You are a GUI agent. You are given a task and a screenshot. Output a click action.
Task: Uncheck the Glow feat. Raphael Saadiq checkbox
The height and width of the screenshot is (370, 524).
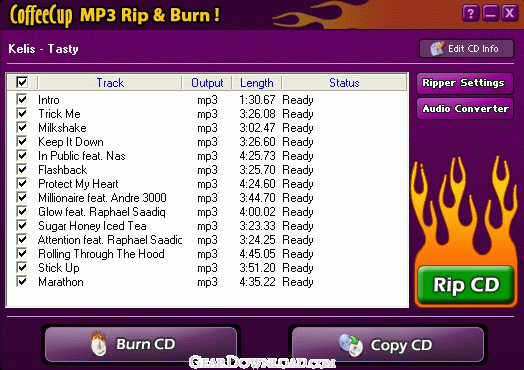[x=22, y=211]
